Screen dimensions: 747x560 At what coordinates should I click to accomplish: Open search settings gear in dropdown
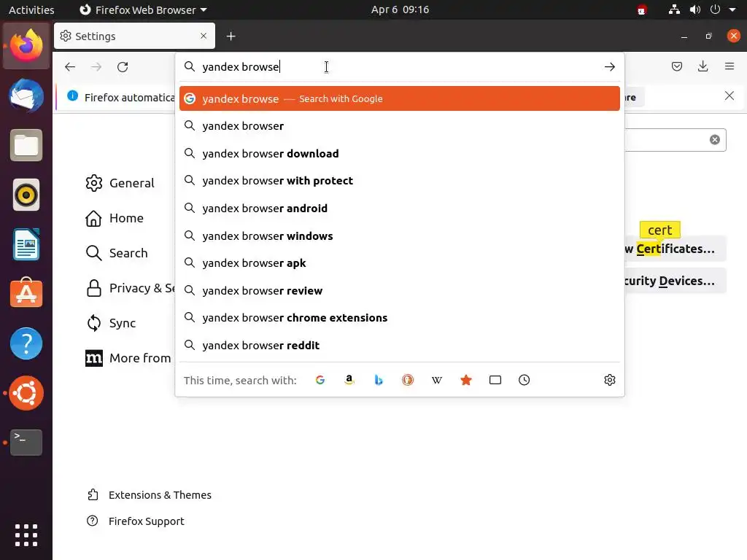click(609, 380)
